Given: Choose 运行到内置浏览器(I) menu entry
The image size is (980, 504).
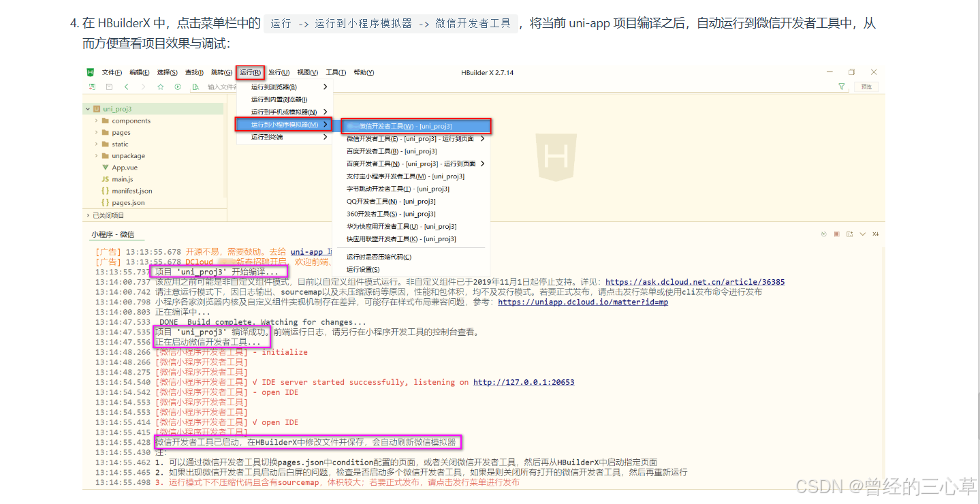Looking at the screenshot, I should [285, 99].
